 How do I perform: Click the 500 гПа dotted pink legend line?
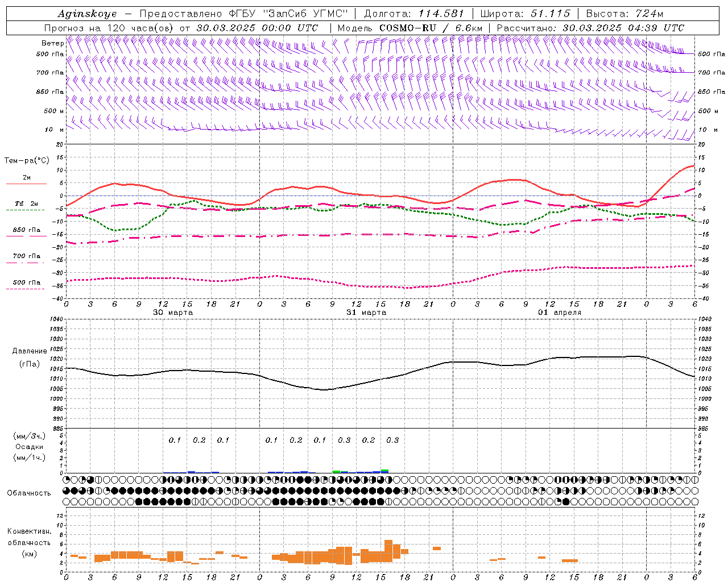coord(26,289)
